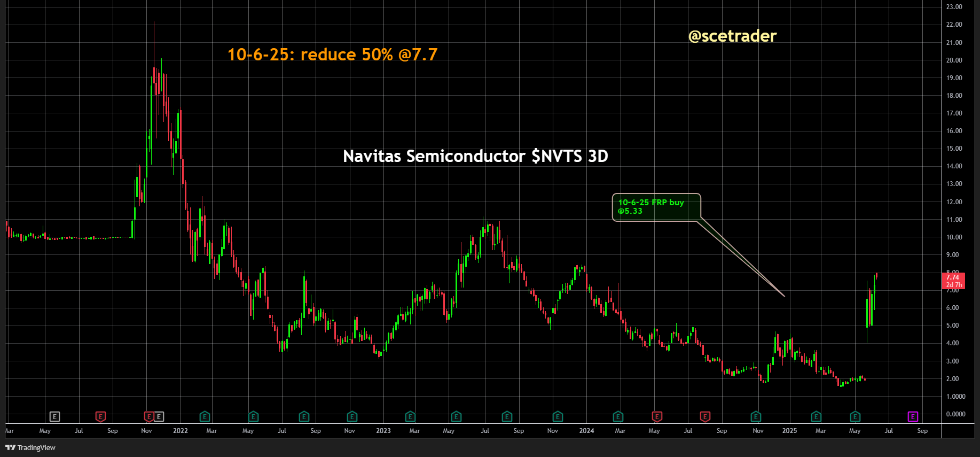This screenshot has height=457, width=980.
Task: Click the green earnings marker at May 2022
Action: tap(254, 416)
